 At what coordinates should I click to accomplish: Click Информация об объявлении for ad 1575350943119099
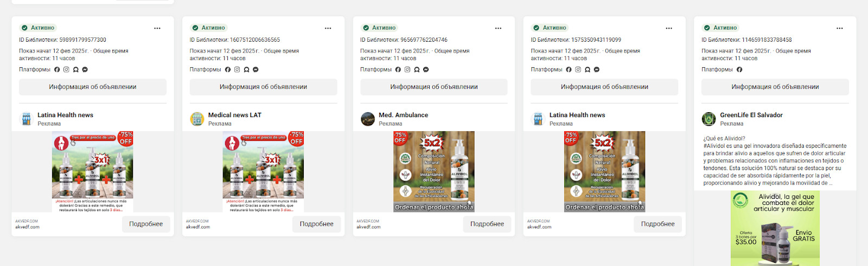(604, 87)
